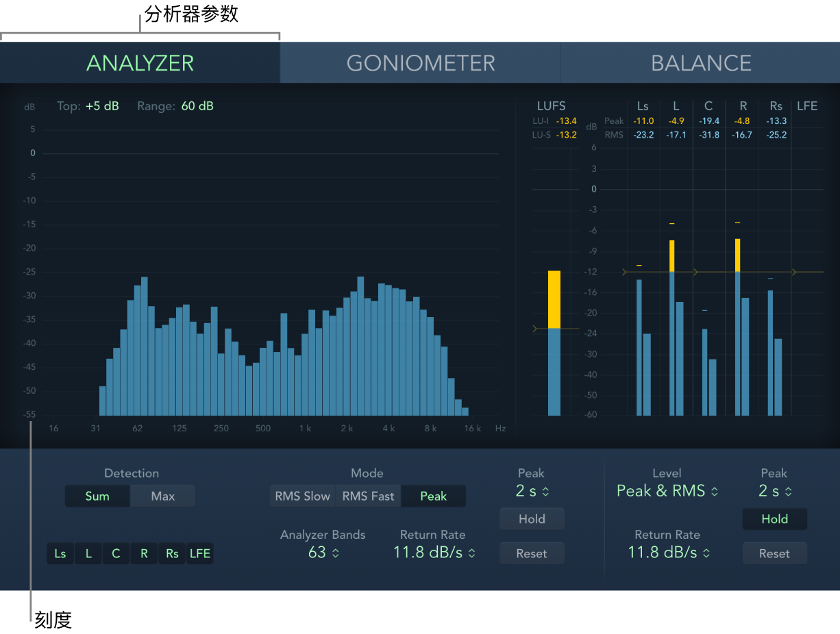Toggle the L channel button
This screenshot has height=634, width=840.
click(x=88, y=553)
